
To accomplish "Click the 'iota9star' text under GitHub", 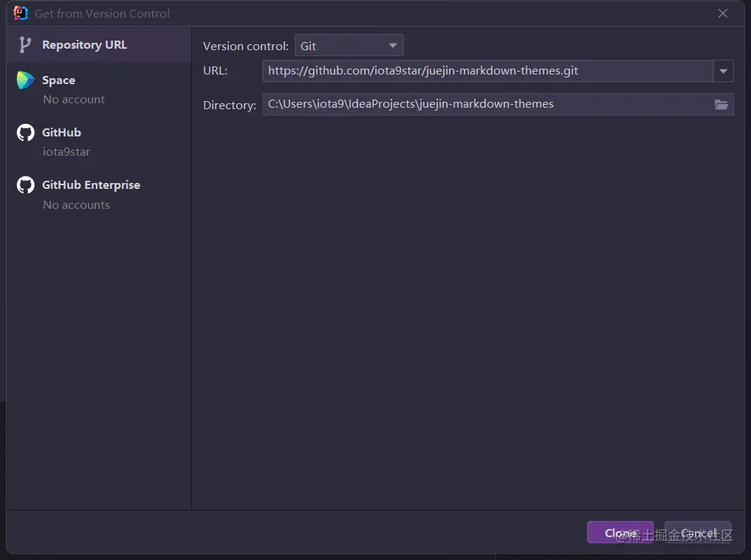I will click(x=66, y=152).
